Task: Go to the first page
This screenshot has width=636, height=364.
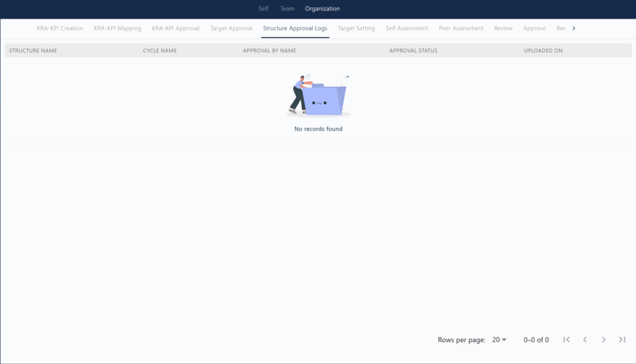Action: pyautogui.click(x=566, y=340)
